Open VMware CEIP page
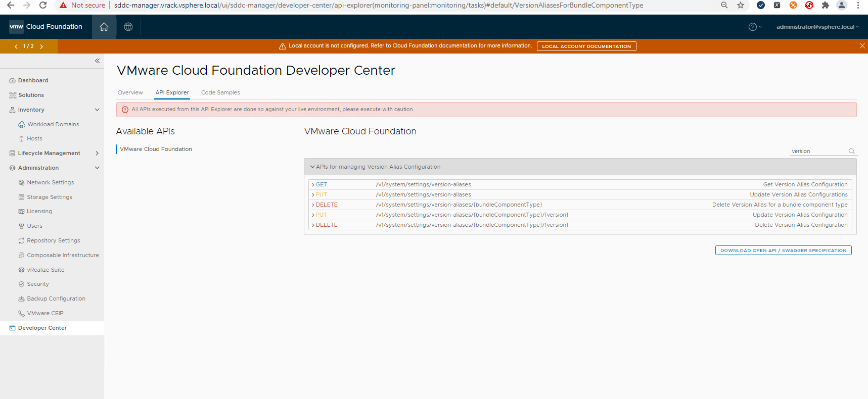The height and width of the screenshot is (399, 868). (45, 313)
